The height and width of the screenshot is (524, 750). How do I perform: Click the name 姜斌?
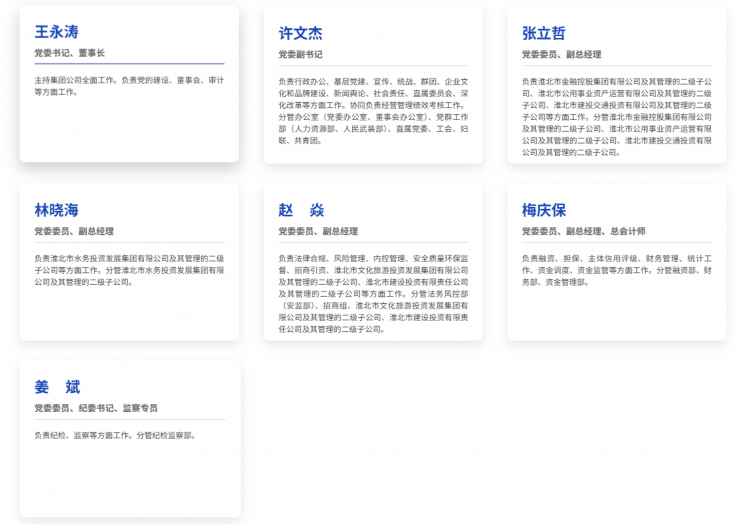tap(57, 387)
